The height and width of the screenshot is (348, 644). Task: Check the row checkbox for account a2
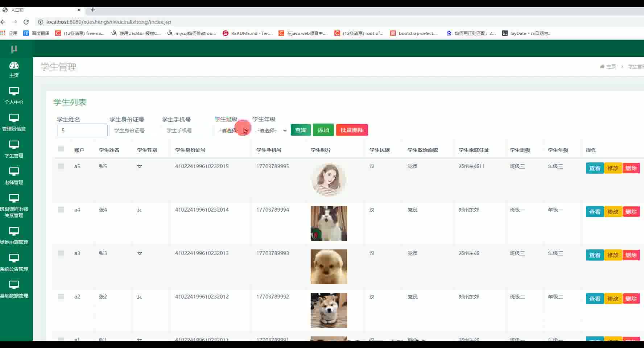61,297
